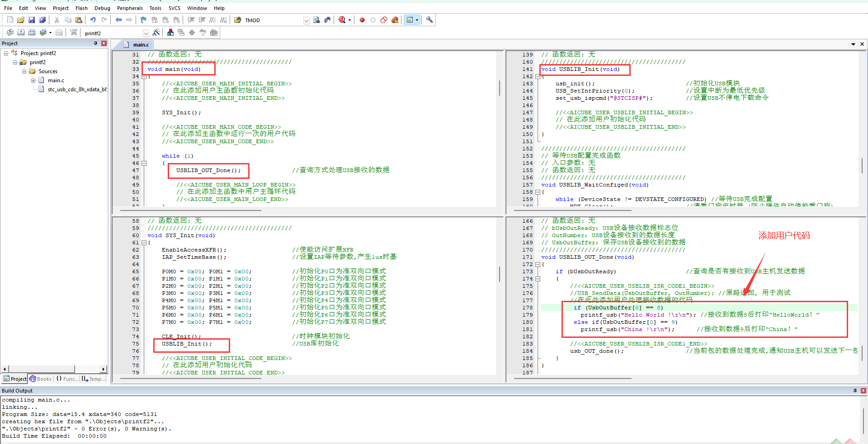
Task: Save the current file with the floppy icon
Action: (32, 20)
